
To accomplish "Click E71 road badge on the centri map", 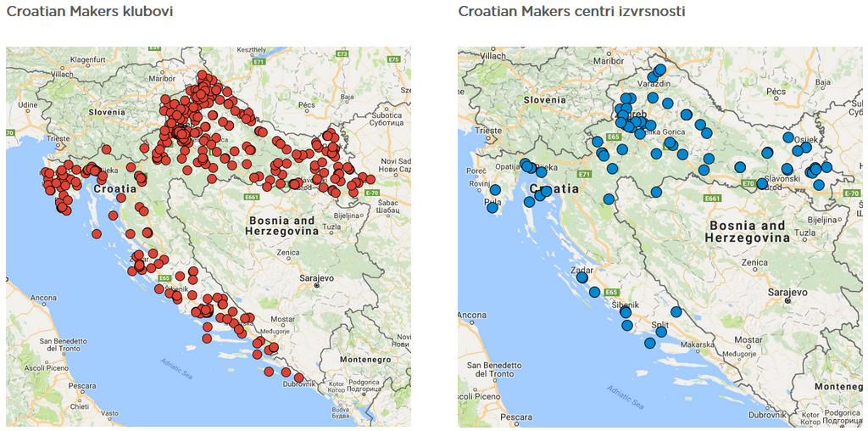I will tap(583, 175).
